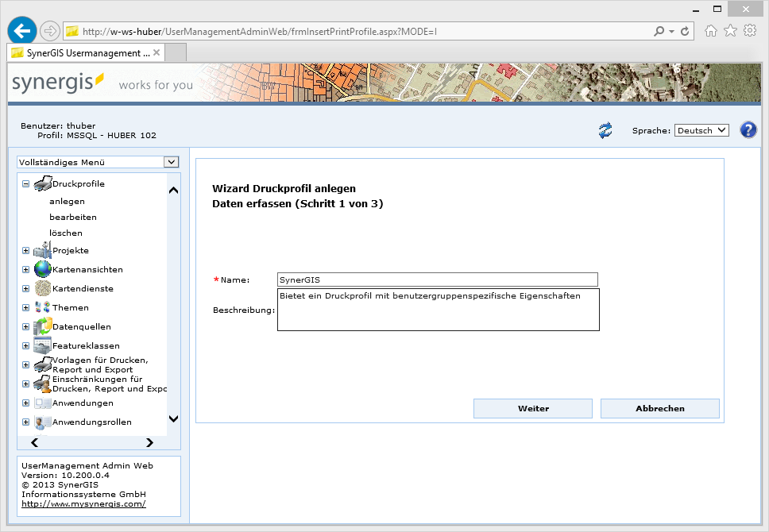769x532 pixels.
Task: Expand the Projekte tree node
Action: tap(25, 251)
